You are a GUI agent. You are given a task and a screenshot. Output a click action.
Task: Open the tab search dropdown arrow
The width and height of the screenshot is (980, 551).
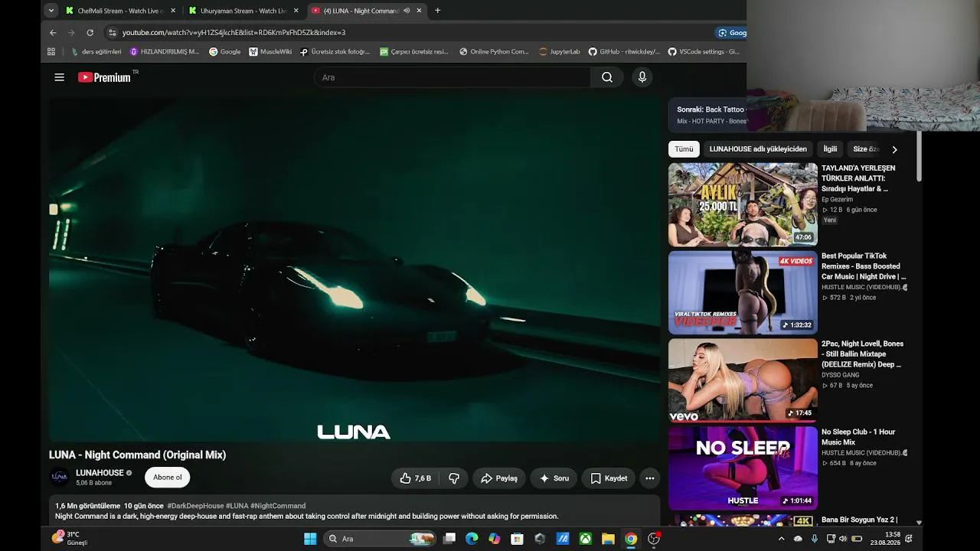(51, 11)
